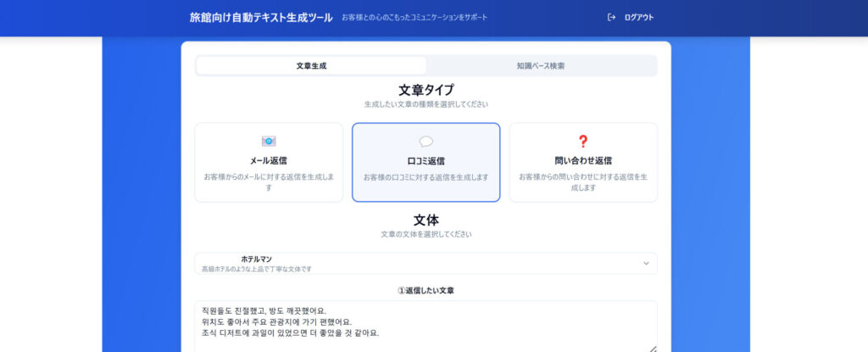The width and height of the screenshot is (868, 352).
Task: Expand the ホテルマン style dropdown
Action: [426, 263]
